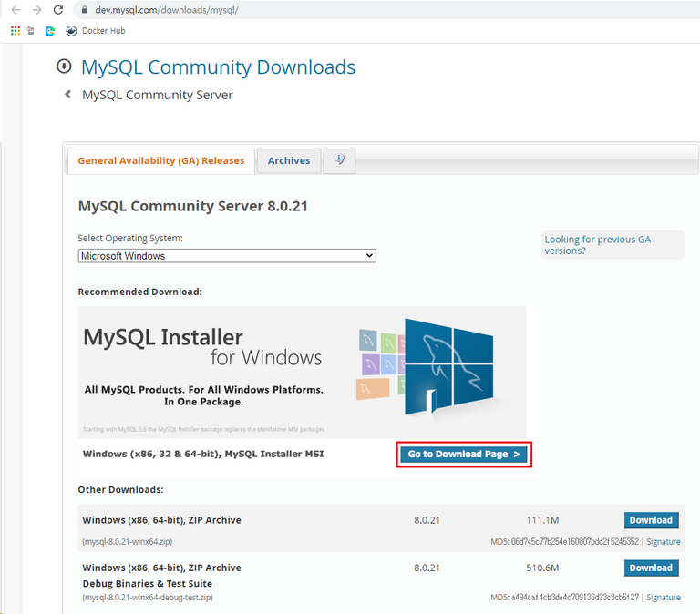700x614 pixels.
Task: Click filename text (mysql-8.0.21-winx64.zip)
Action: pyautogui.click(x=128, y=542)
